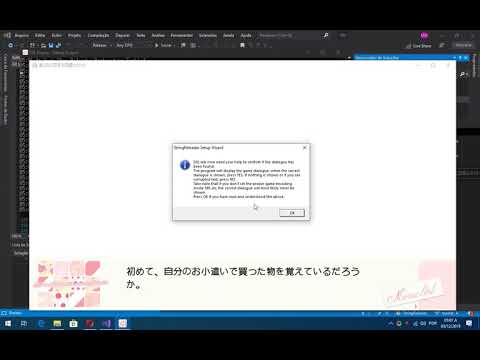Click the POR language indicator

point(433,323)
